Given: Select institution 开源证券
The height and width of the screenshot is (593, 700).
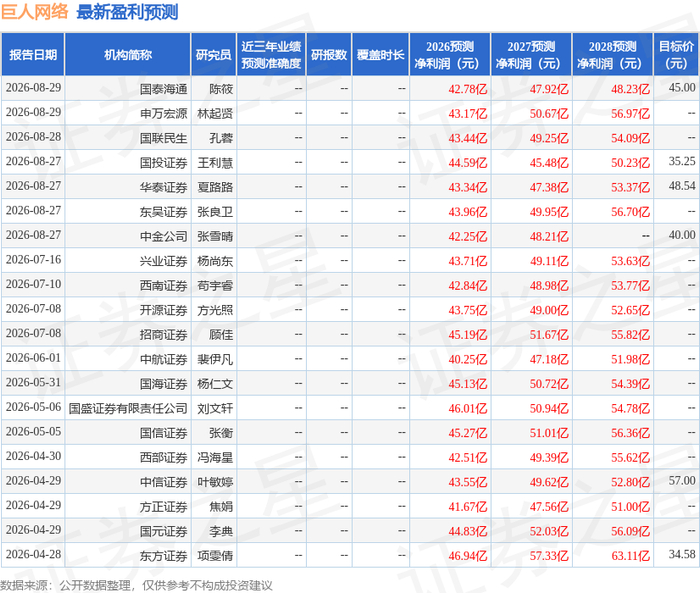Looking at the screenshot, I should [163, 310].
